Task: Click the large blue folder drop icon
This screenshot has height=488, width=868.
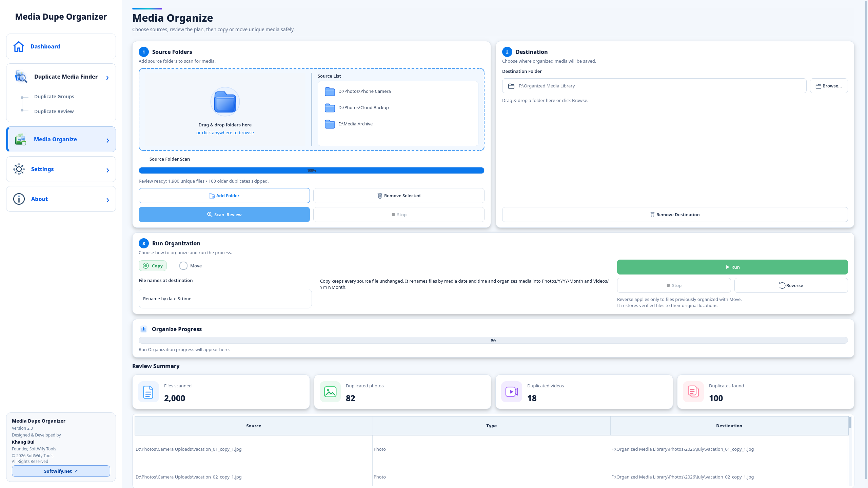Action: pos(225,102)
